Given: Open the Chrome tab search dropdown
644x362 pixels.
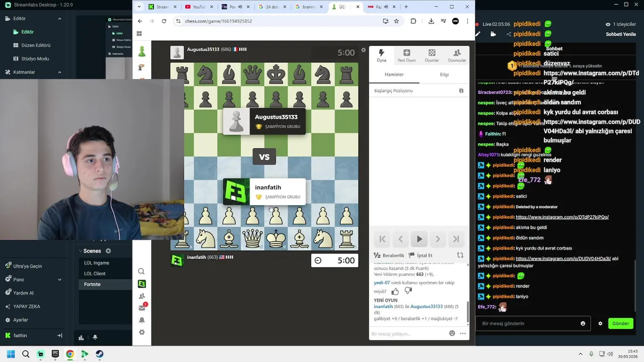Looking at the screenshot, I should [x=139, y=7].
